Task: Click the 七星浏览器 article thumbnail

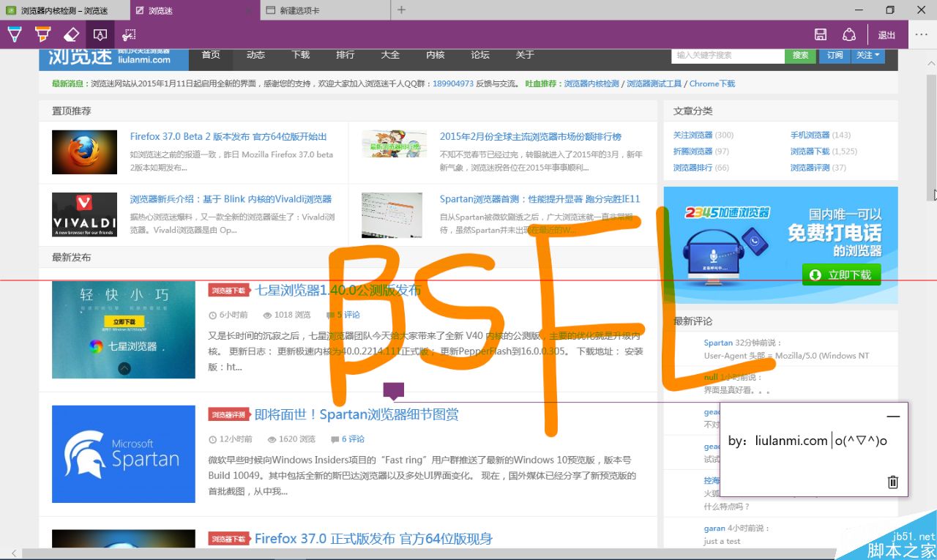Action: 124,329
